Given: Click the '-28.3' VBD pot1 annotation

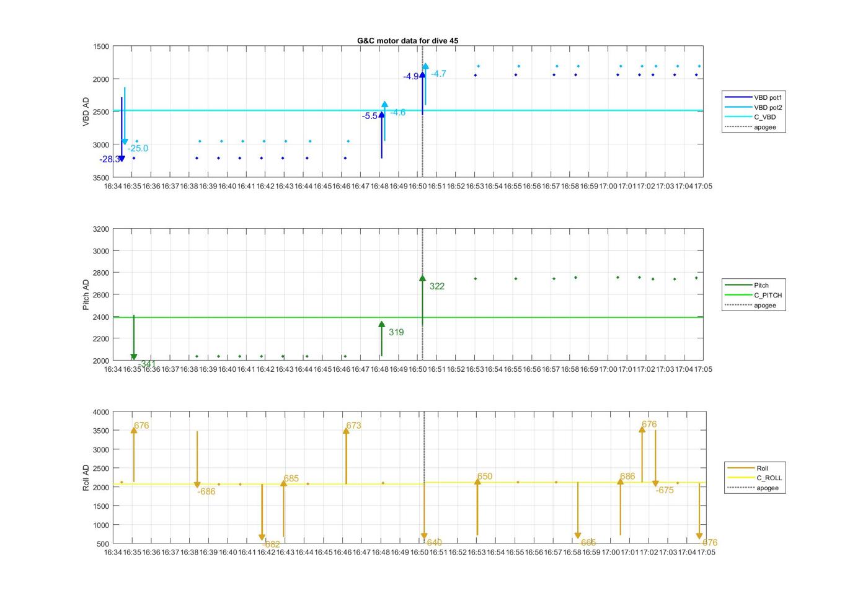Looking at the screenshot, I should point(109,159).
